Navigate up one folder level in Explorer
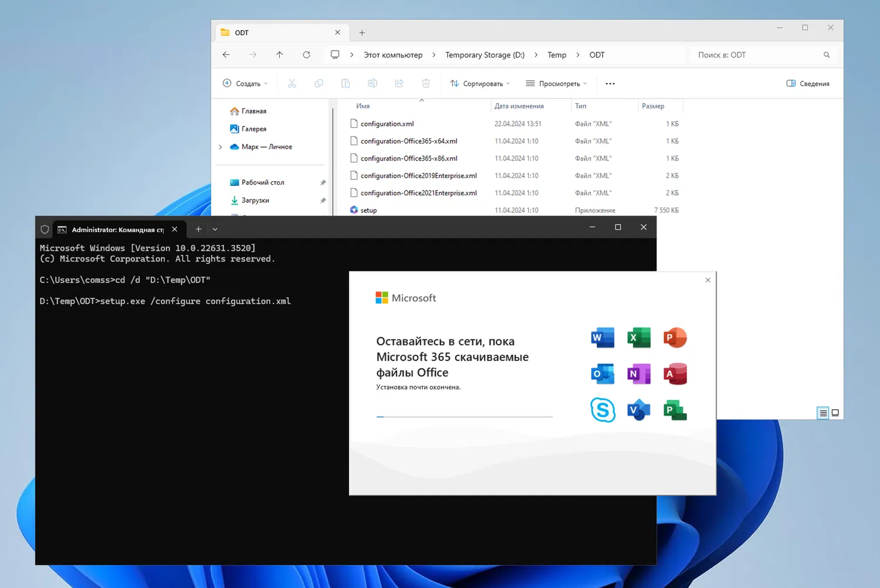The width and height of the screenshot is (880, 588). point(279,55)
